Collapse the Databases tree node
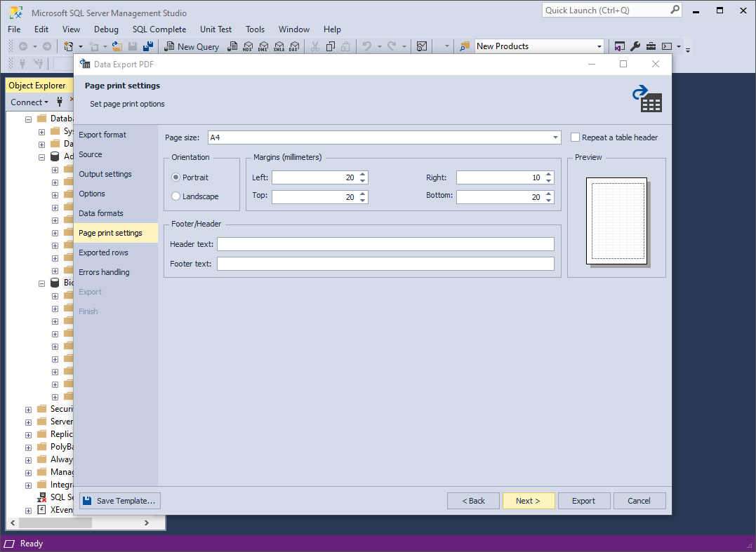The width and height of the screenshot is (756, 552). (28, 119)
